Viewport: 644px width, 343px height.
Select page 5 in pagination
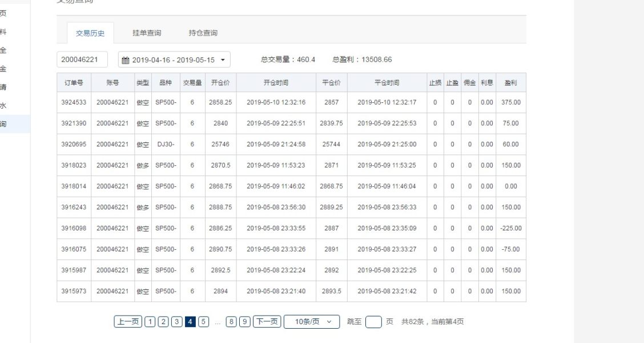click(204, 322)
